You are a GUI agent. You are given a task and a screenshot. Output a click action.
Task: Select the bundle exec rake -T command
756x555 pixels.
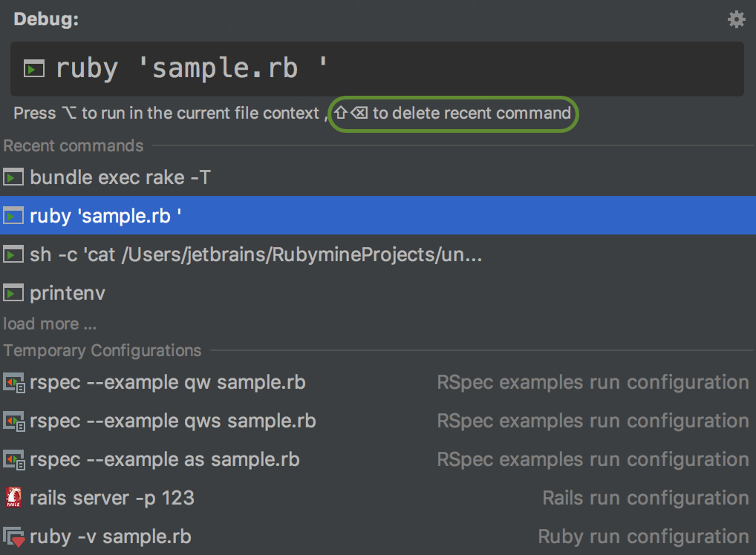tap(378, 177)
